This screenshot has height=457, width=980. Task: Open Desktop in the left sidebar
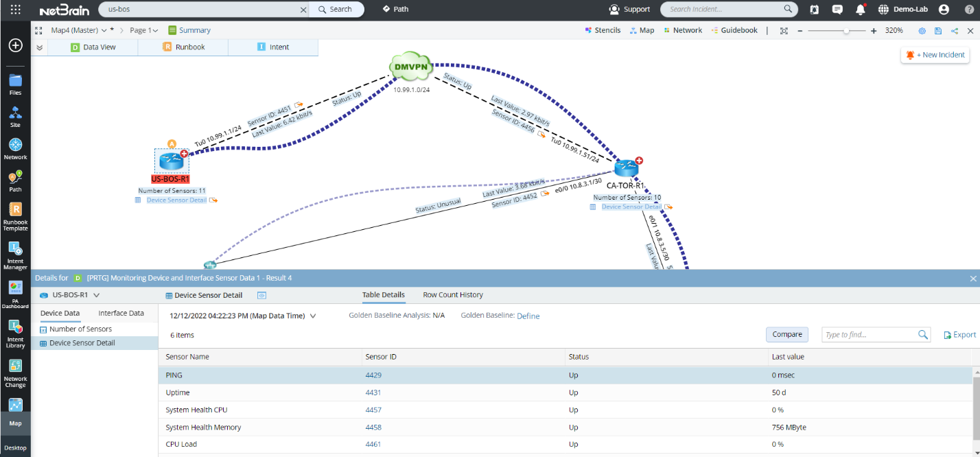click(15, 447)
